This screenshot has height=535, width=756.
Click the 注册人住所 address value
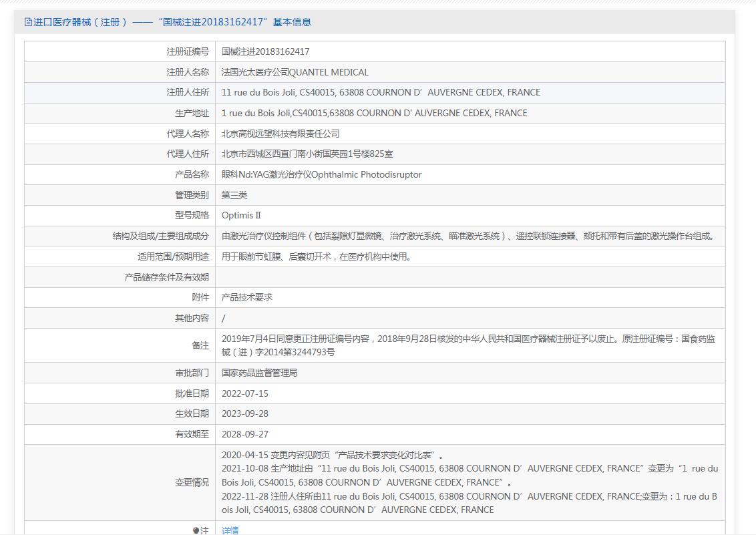pos(381,93)
